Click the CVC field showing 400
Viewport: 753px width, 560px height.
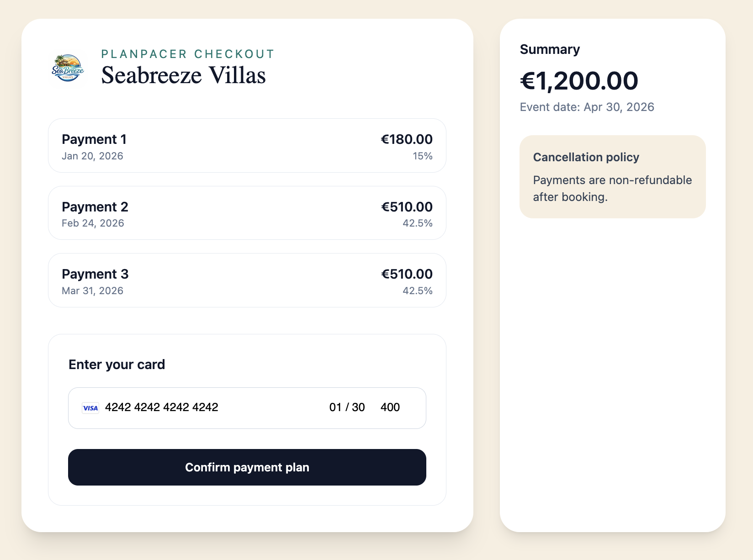pos(390,407)
